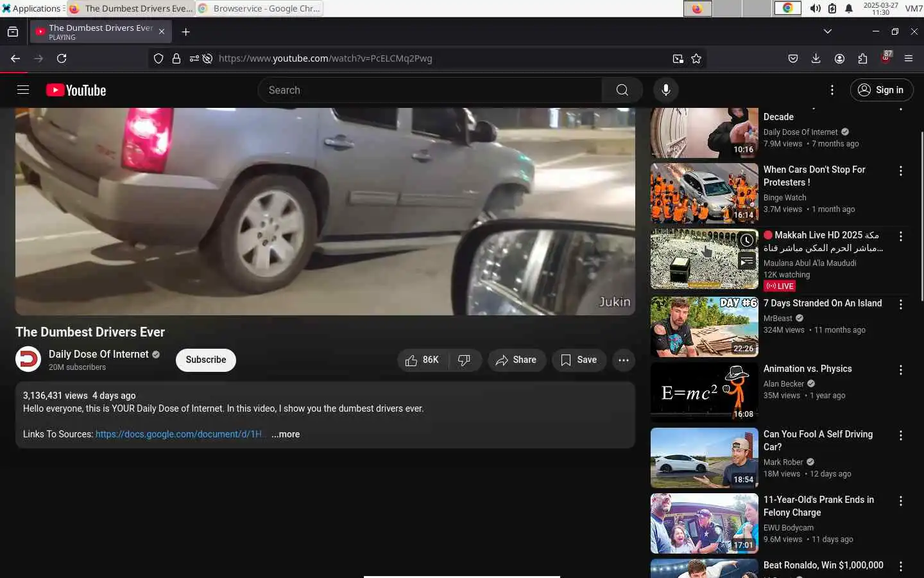The width and height of the screenshot is (924, 578).
Task: Go back in browser history
Action: tap(15, 58)
